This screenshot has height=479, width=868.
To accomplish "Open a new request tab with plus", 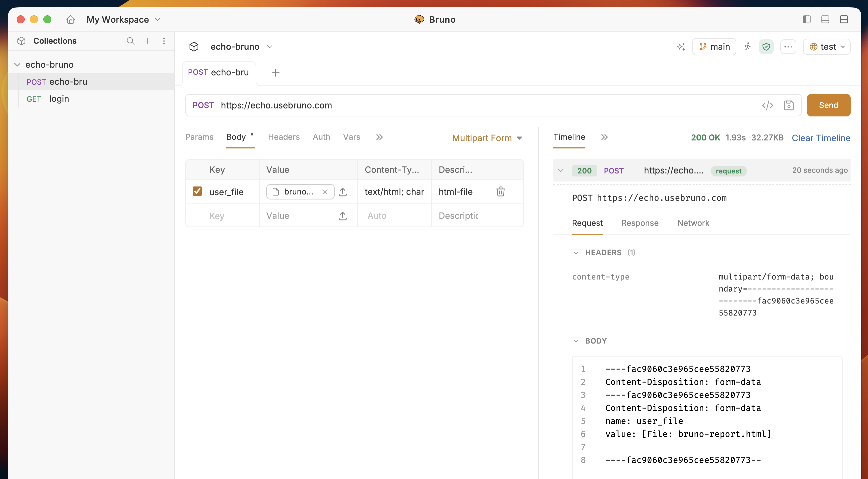I will 276,73.
